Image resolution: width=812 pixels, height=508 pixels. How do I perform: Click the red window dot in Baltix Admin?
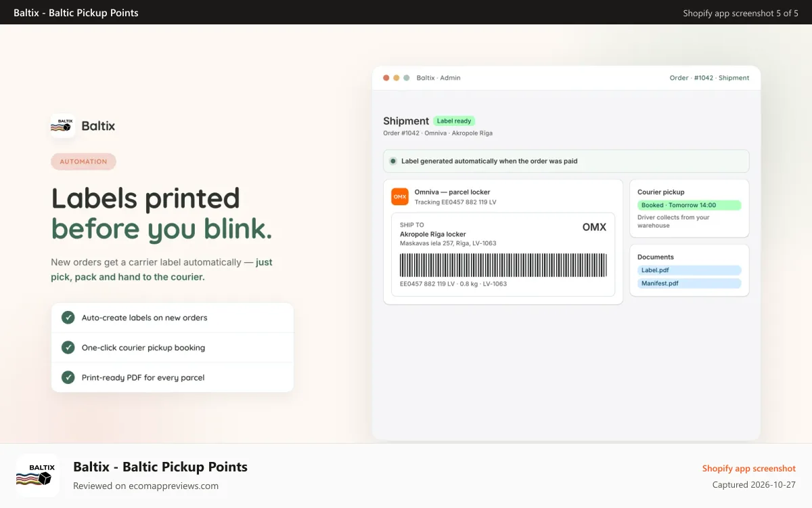386,78
